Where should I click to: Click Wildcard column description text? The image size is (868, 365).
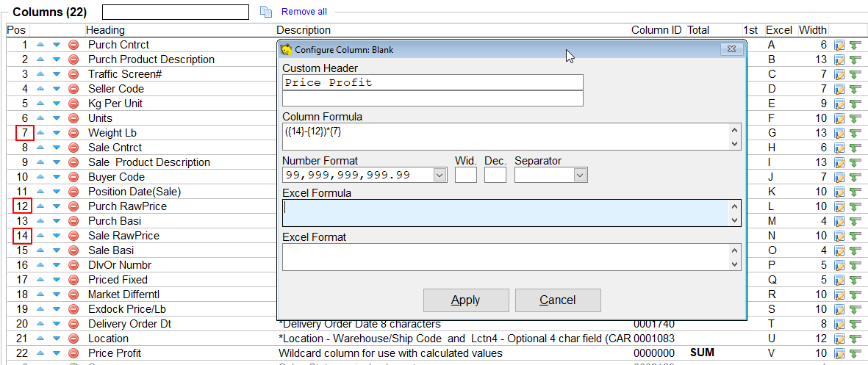point(390,353)
